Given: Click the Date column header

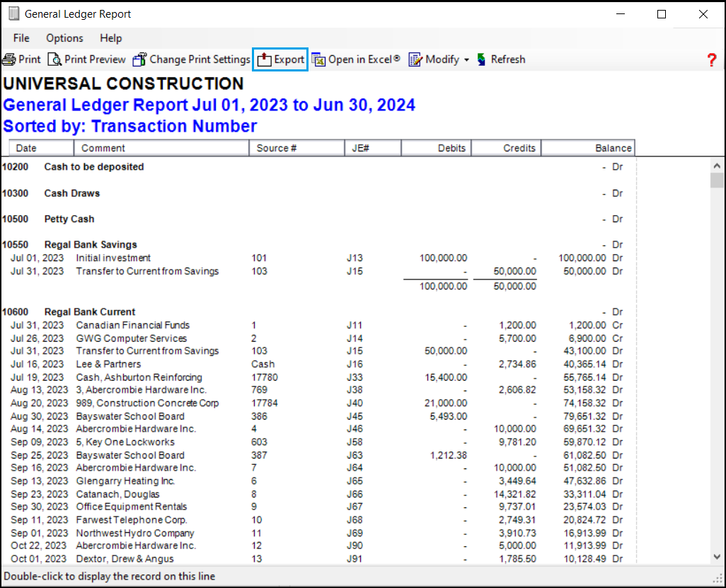Looking at the screenshot, I should click(x=41, y=148).
